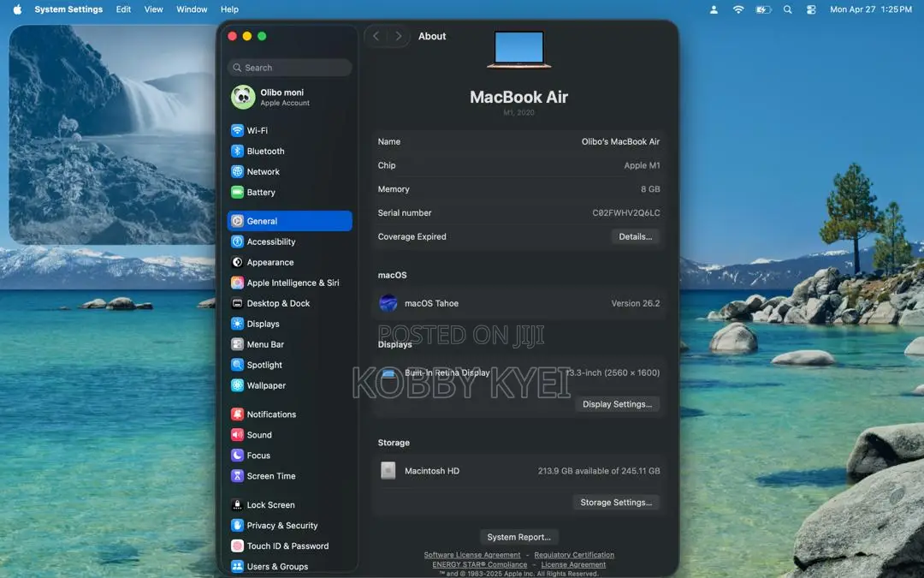Viewport: 924px width, 578px height.
Task: Open Accessibility icon in sidebar
Action: pos(237,241)
